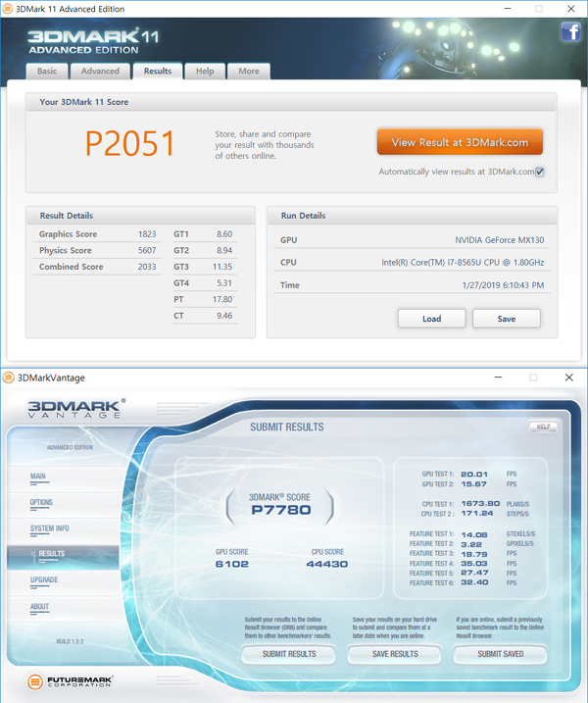This screenshot has height=703, width=588.
Task: Switch to the Basic tab
Action: 47,72
